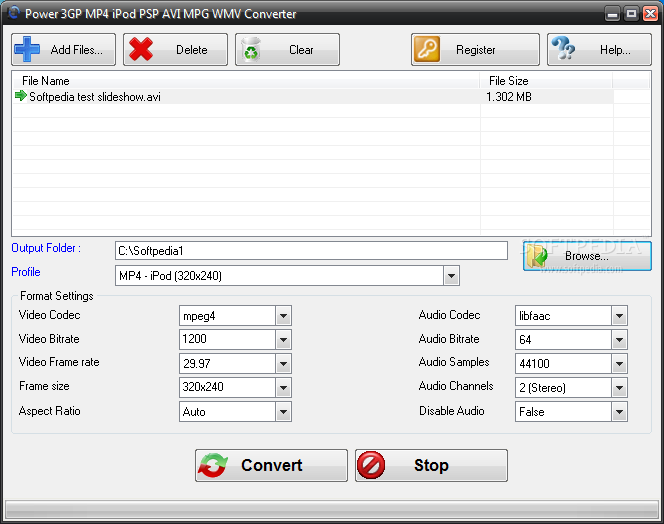Click the red X Delete icon
664x524 pixels.
coord(141,50)
